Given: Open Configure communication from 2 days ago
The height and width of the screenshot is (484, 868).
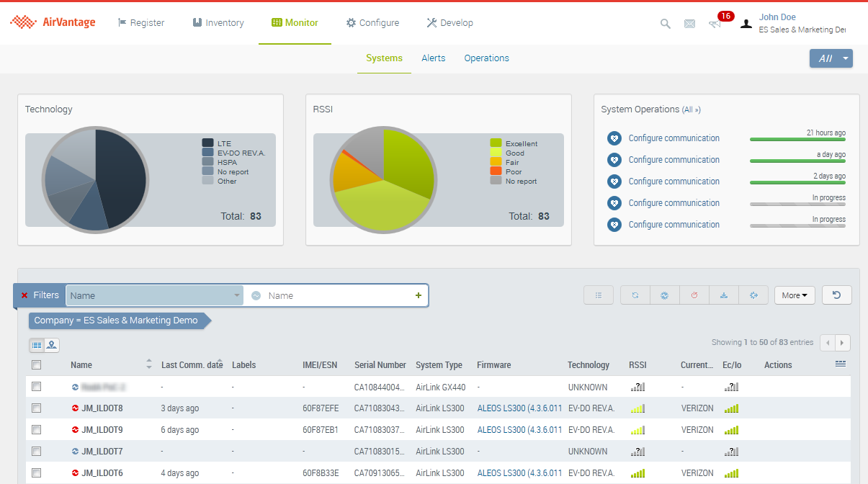Looking at the screenshot, I should pos(674,181).
